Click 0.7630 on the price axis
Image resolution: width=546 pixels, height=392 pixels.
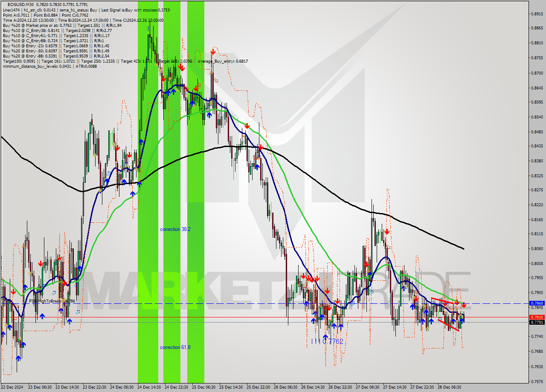click(x=537, y=366)
